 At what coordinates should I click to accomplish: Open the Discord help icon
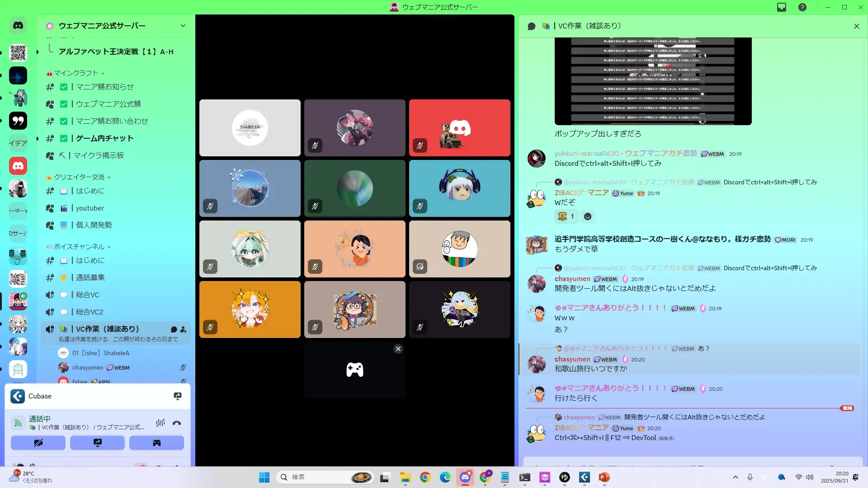point(802,7)
